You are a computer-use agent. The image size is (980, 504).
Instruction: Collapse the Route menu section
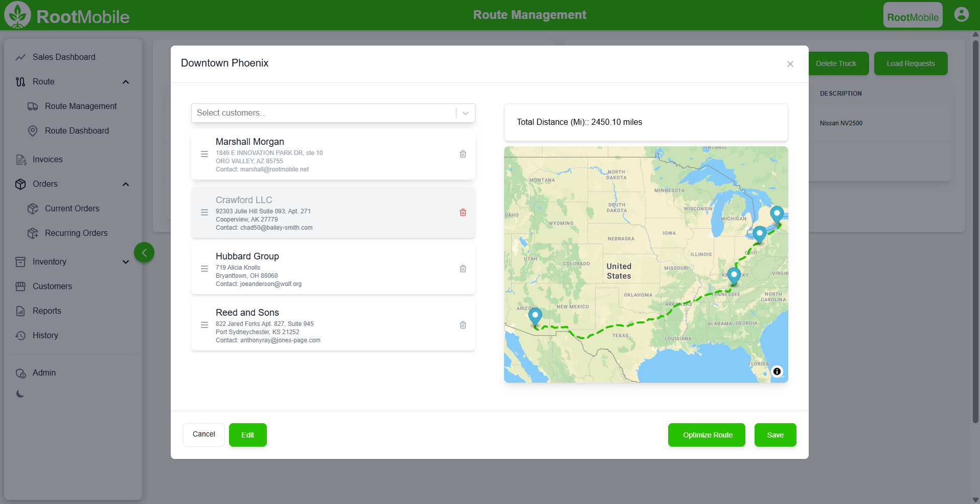pyautogui.click(x=126, y=82)
